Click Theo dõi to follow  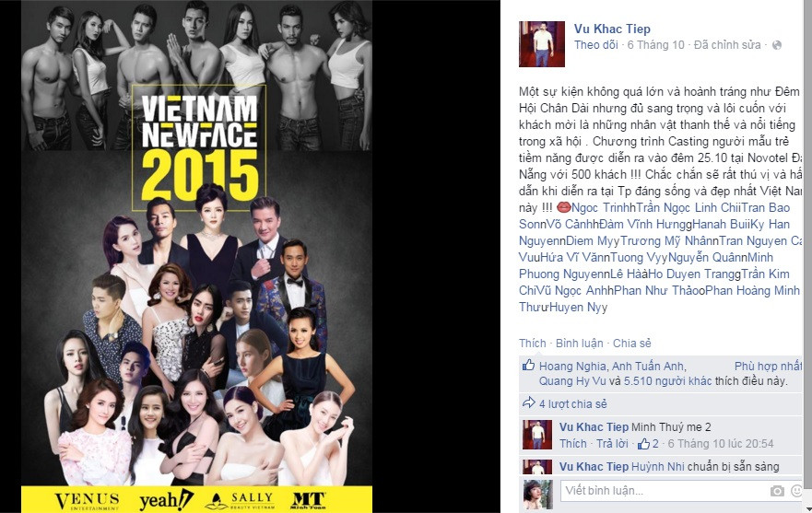coord(596,45)
